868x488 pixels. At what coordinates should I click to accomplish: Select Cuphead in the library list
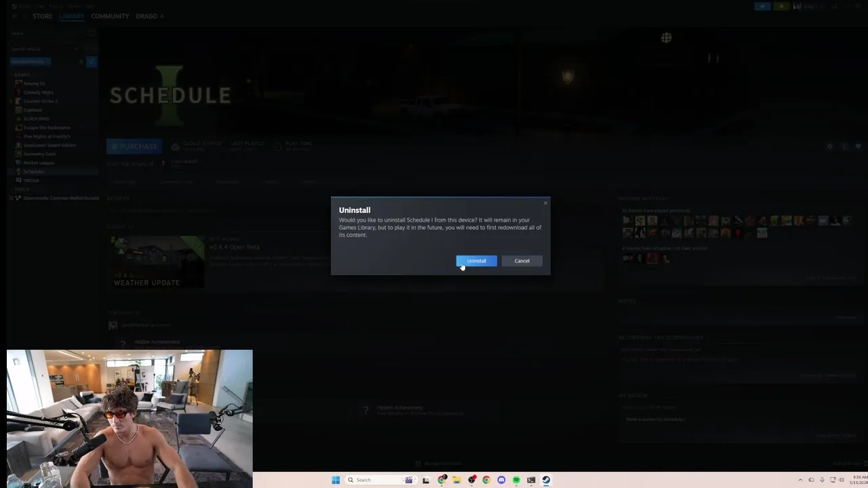coord(33,110)
